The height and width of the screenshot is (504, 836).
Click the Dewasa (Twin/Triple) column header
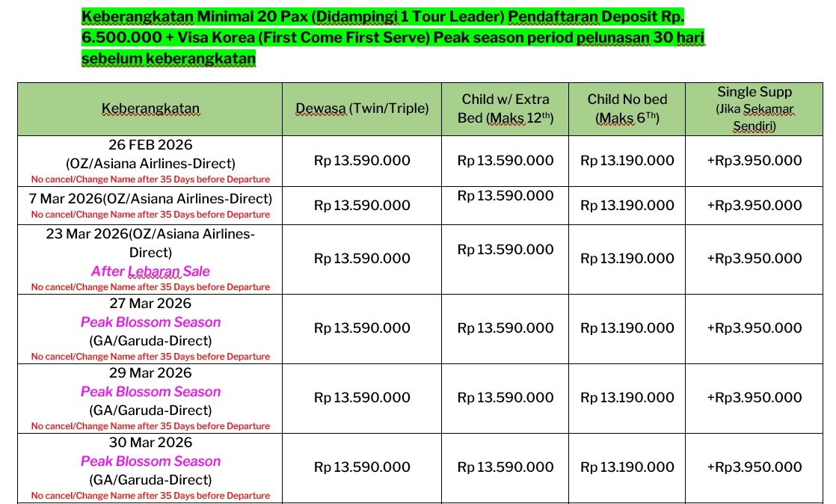click(362, 108)
